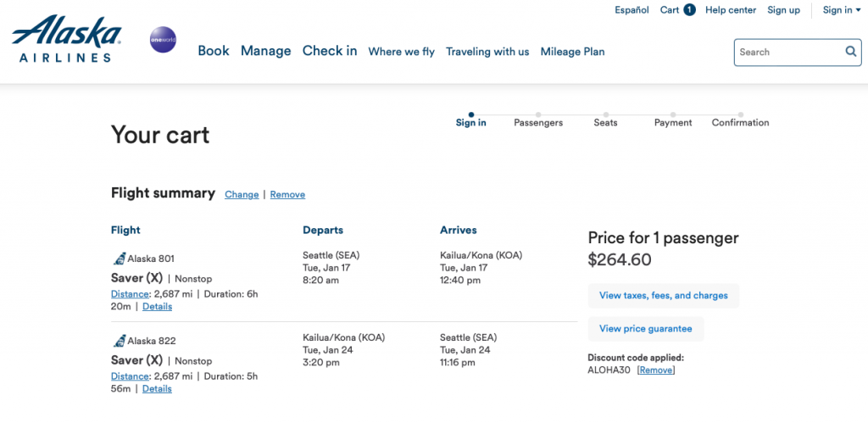Open the cart with item count badge

[677, 10]
